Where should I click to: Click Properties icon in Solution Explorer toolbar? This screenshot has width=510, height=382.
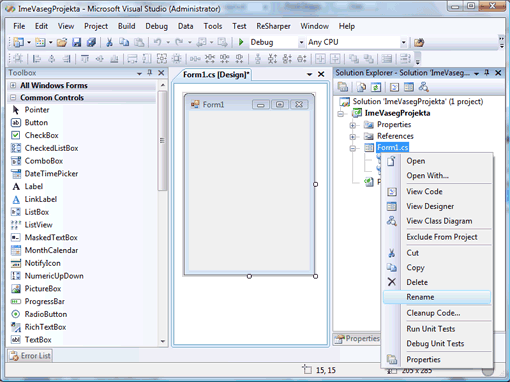point(343,87)
